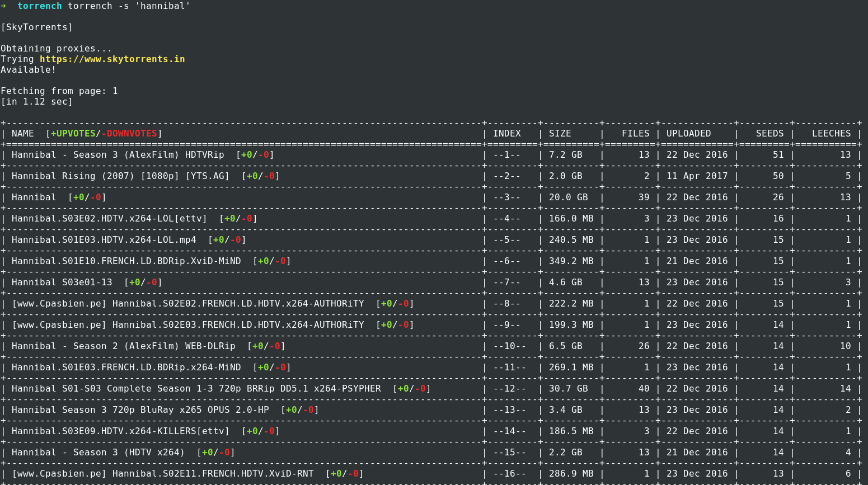Click 'Hannibal - Season 3 (AlexFilm) HDTVRip' row name
Screen dimensions: 868x485
118,154
